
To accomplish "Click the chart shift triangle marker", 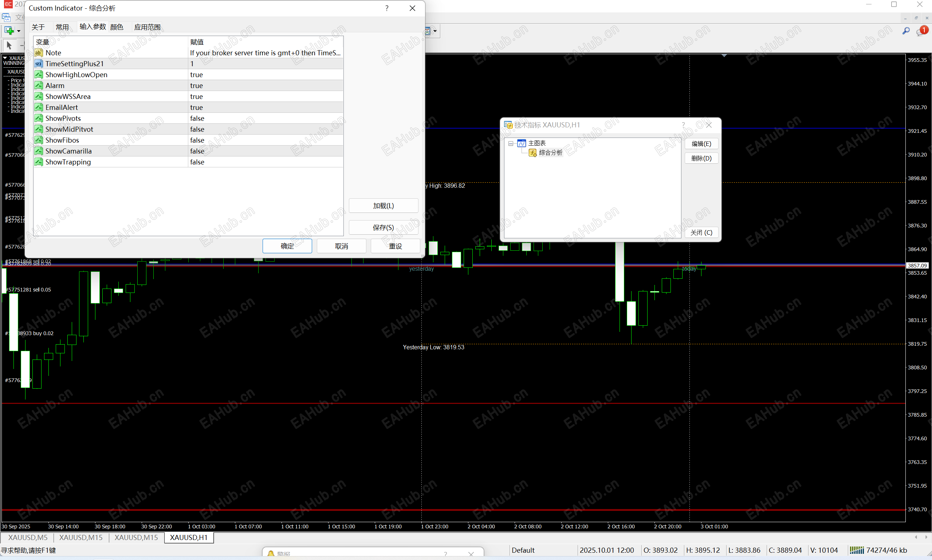I will [x=724, y=56].
